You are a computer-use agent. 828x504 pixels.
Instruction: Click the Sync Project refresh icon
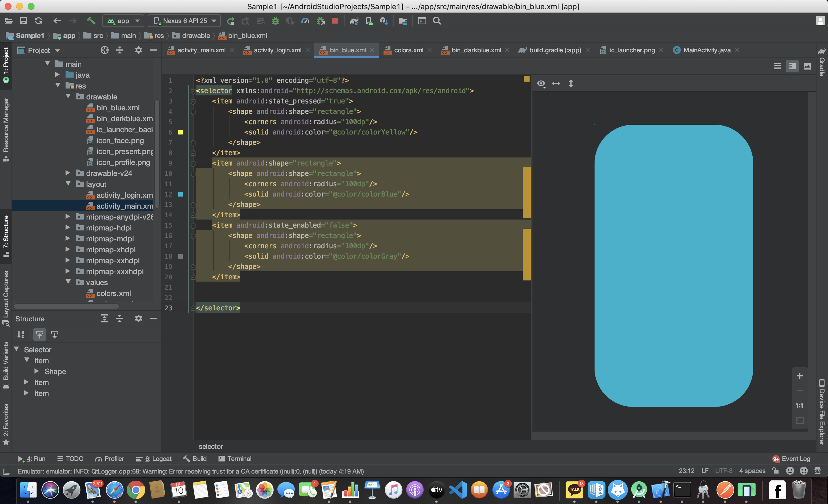(39, 21)
